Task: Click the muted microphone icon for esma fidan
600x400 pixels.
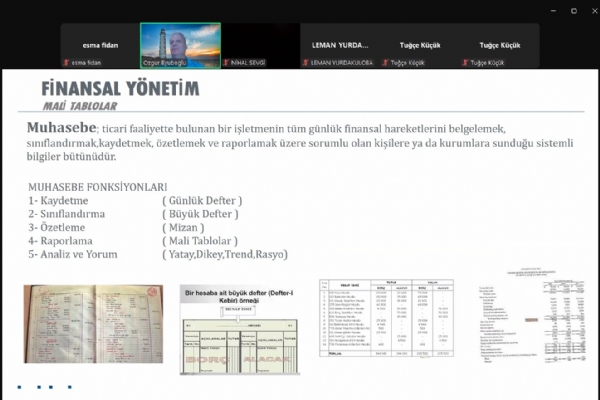Action: [x=65, y=63]
